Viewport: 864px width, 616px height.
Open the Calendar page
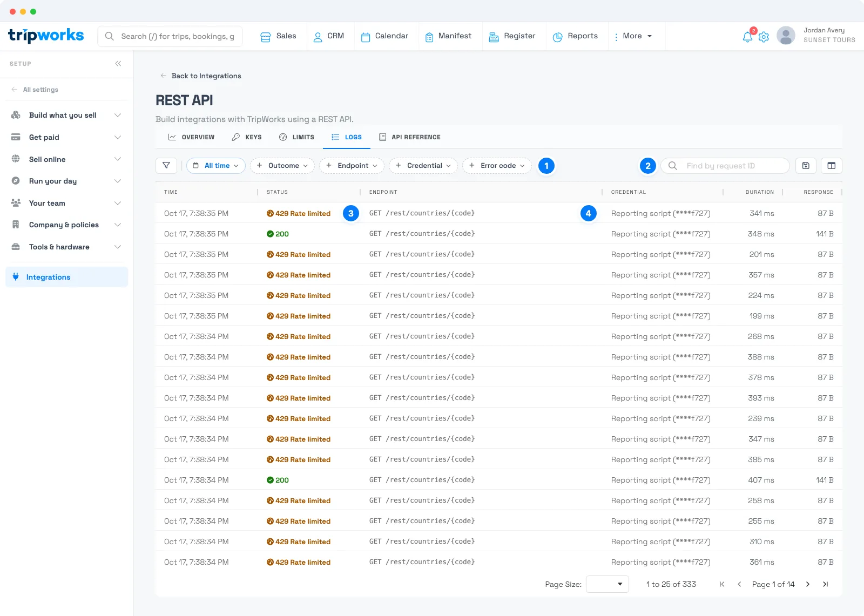[385, 36]
